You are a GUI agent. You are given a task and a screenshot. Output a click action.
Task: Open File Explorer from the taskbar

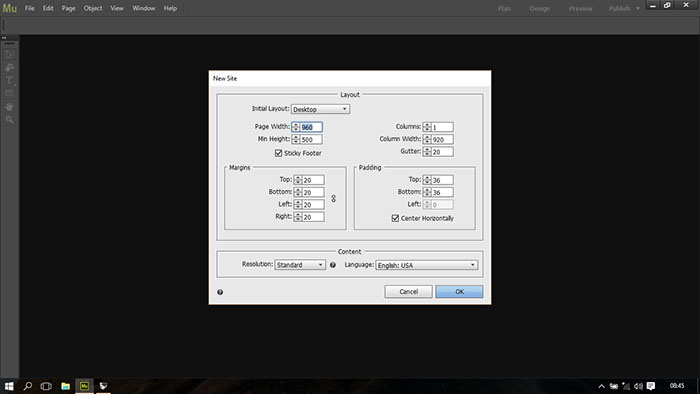pos(65,386)
